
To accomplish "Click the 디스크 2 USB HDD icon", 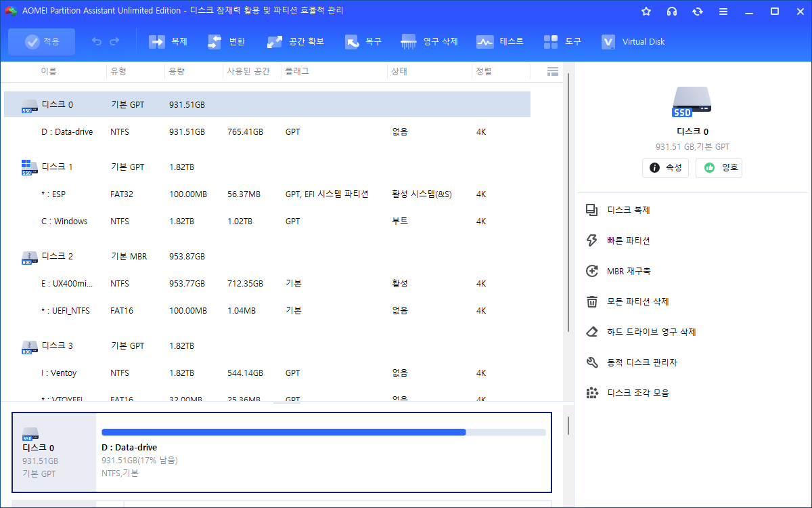I will (x=29, y=257).
